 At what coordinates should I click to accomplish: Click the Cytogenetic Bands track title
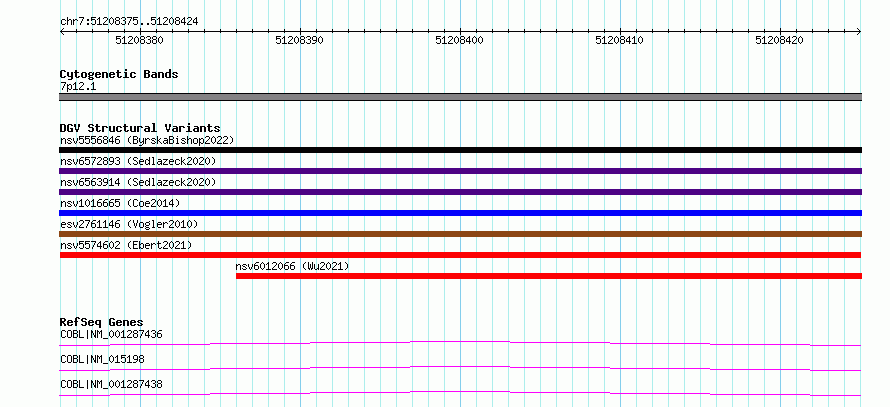tap(119, 74)
